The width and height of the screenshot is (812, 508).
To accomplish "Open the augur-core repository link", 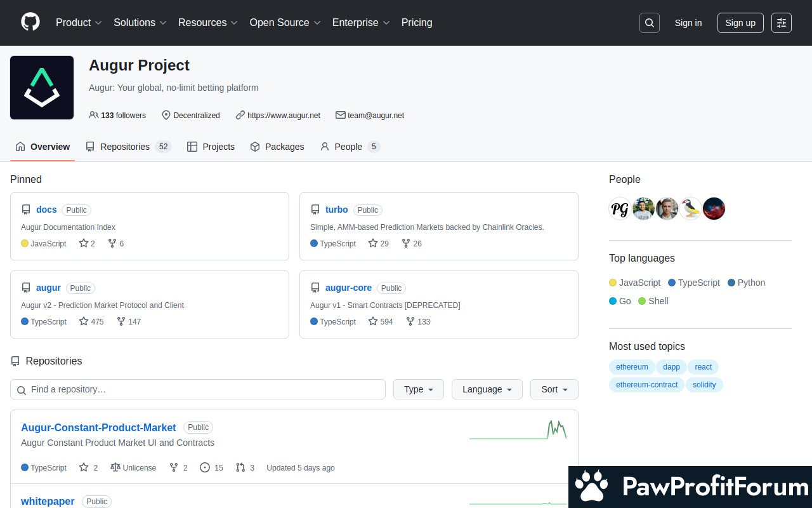I will pos(348,288).
